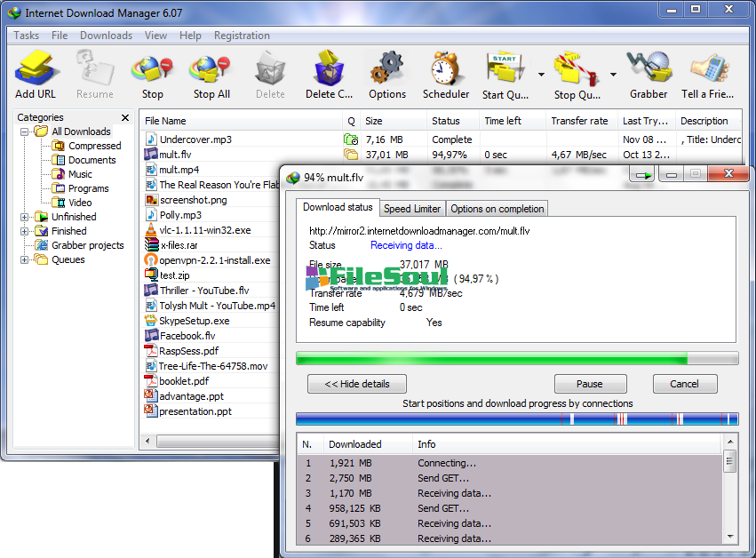Switch to Options on completion tab
Screen dimensions: 756x558
tap(497, 209)
